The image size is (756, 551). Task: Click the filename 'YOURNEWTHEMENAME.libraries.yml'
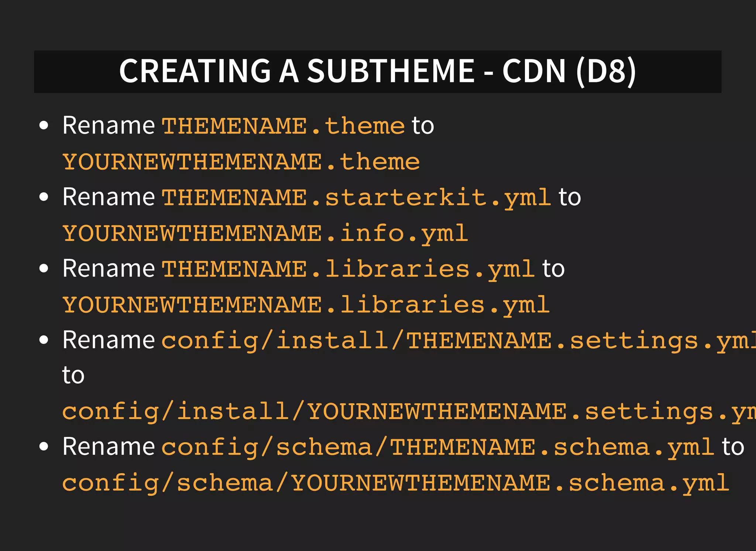pyautogui.click(x=306, y=306)
